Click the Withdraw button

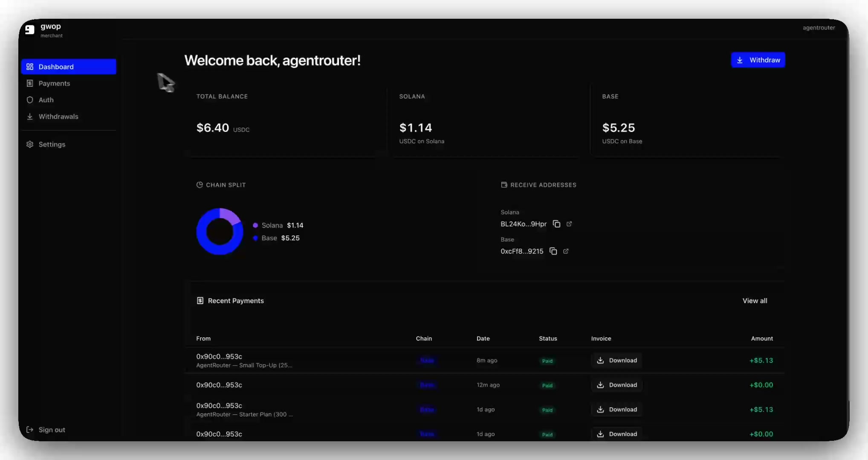(x=758, y=60)
